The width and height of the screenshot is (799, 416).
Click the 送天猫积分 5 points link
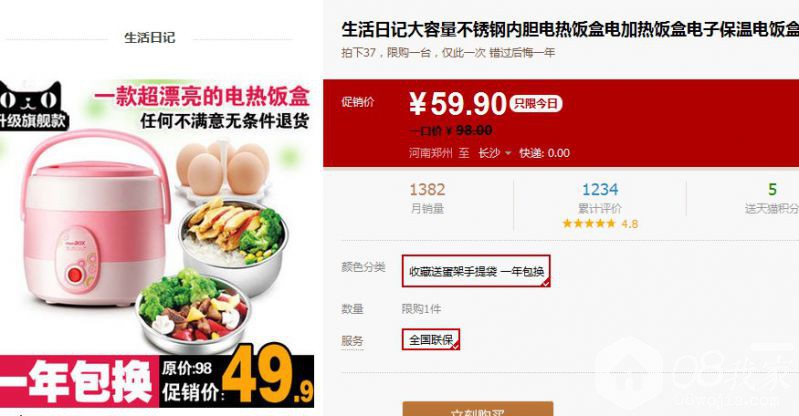(x=771, y=198)
